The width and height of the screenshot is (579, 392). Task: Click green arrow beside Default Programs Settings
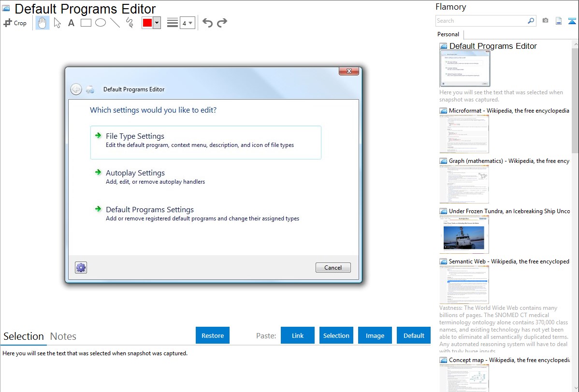click(98, 209)
